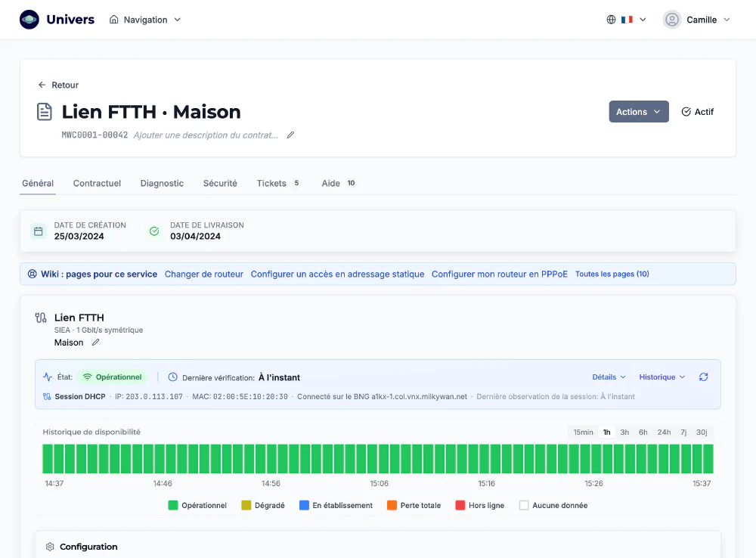Click the SIEA · 1 Gbit/s symétrique text
756x558 pixels.
point(98,330)
